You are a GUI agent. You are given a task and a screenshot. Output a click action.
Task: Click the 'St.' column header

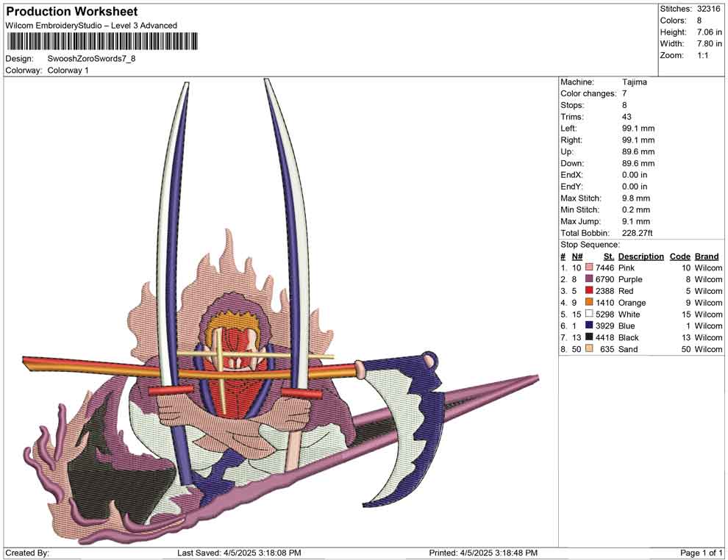[609, 256]
